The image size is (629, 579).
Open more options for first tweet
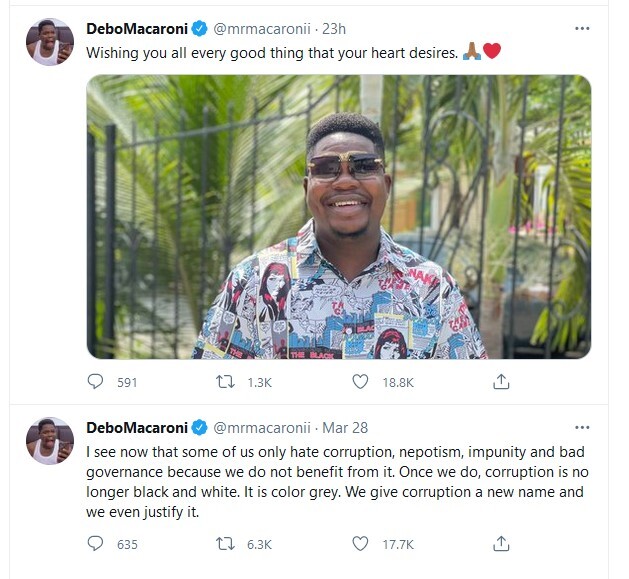(x=582, y=28)
